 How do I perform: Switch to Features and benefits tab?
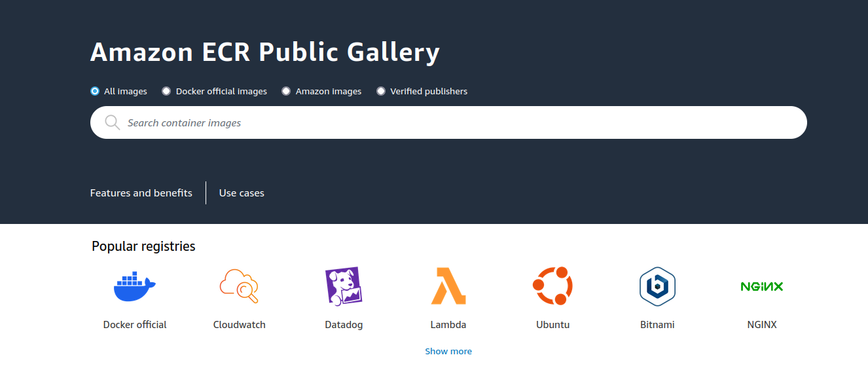coord(141,193)
